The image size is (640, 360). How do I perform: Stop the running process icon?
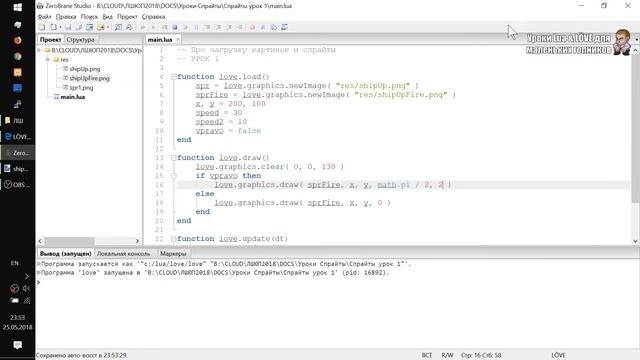[x=175, y=27]
